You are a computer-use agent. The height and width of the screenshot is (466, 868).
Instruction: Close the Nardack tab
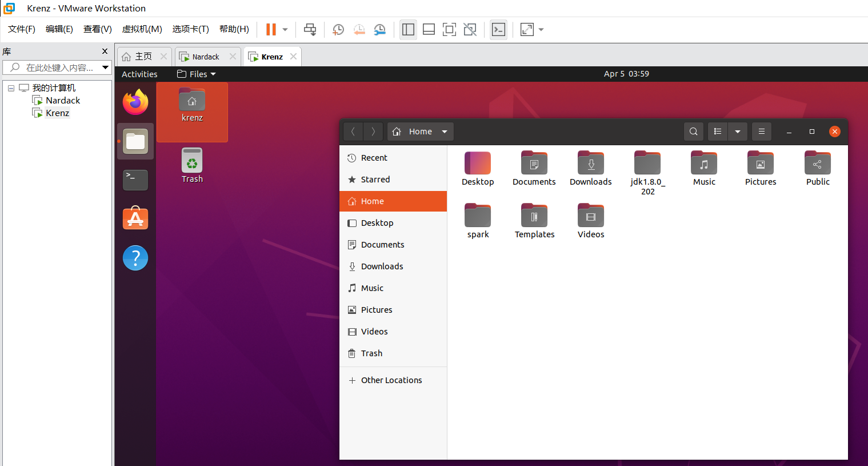233,57
